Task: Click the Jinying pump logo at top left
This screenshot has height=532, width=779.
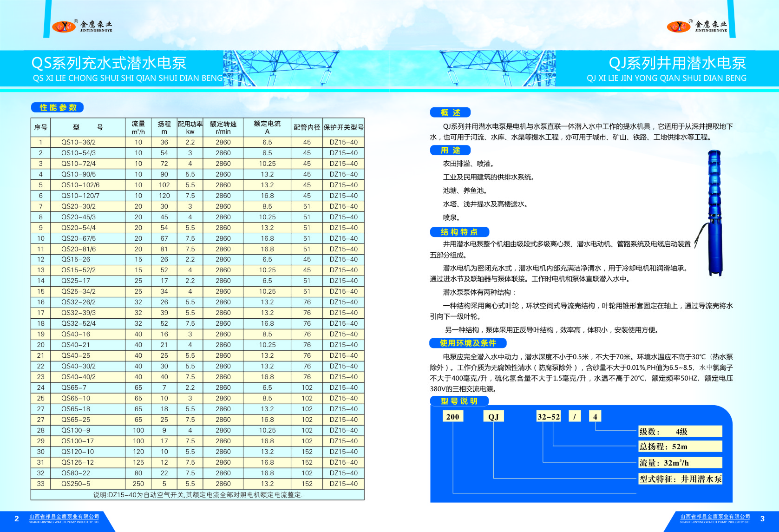Action: tap(82, 26)
